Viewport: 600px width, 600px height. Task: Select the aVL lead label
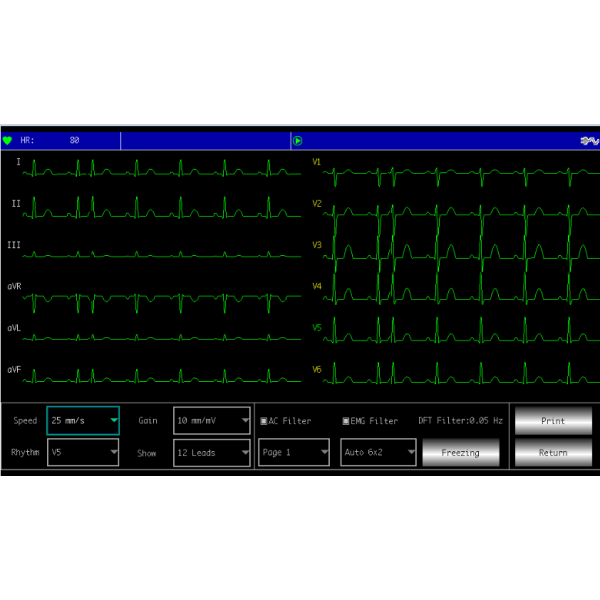pyautogui.click(x=14, y=328)
